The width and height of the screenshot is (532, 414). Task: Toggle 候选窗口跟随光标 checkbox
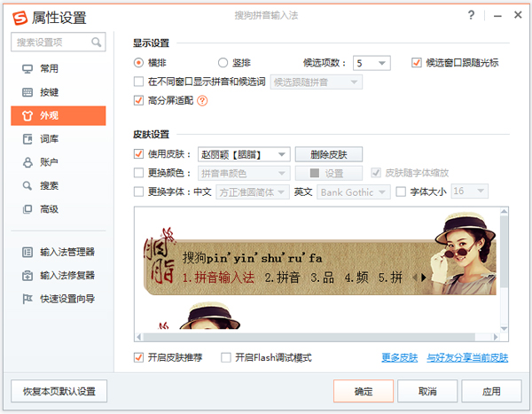(417, 63)
